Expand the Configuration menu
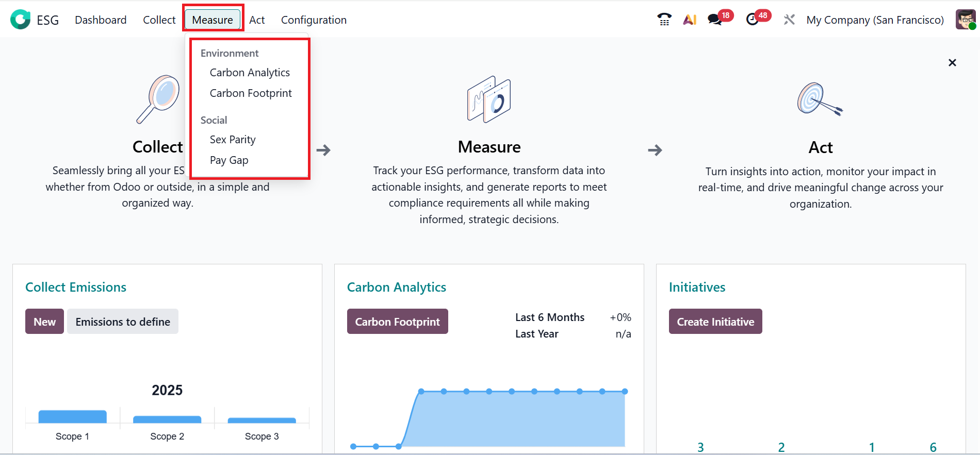 [x=314, y=20]
